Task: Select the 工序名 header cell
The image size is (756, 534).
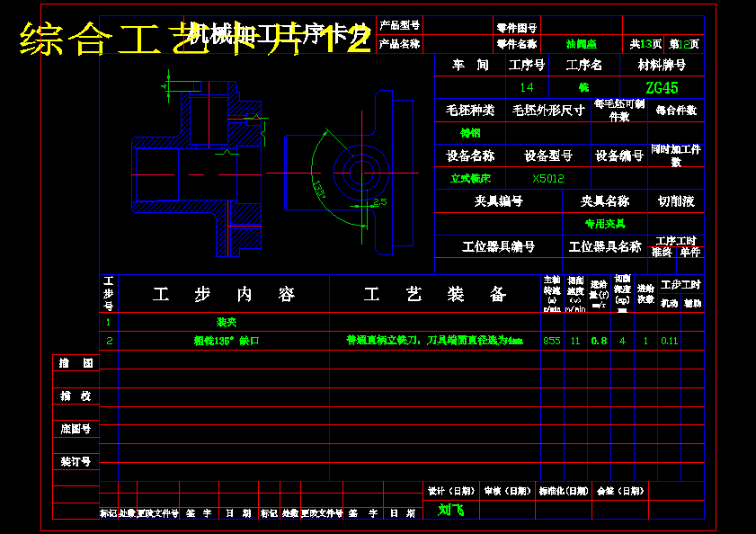Action: [x=584, y=65]
